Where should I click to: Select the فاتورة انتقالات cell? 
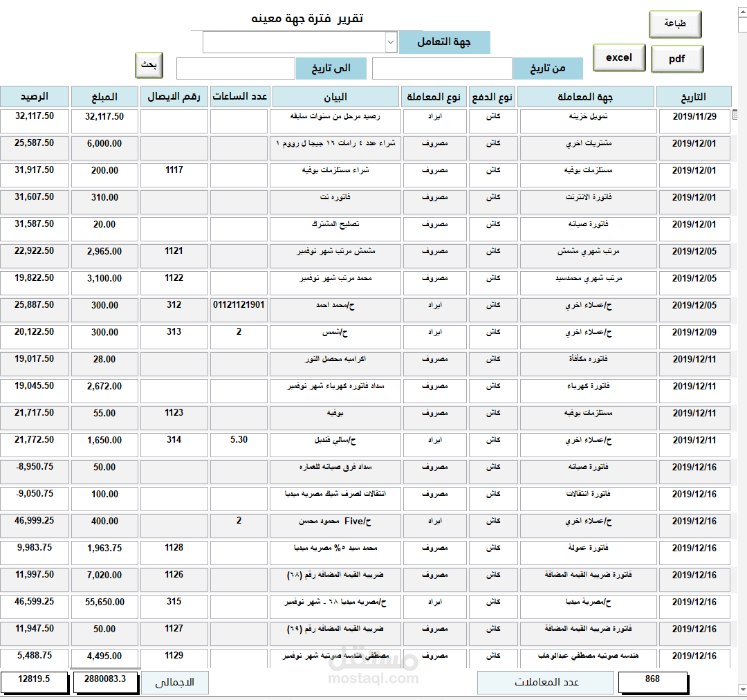(588, 499)
